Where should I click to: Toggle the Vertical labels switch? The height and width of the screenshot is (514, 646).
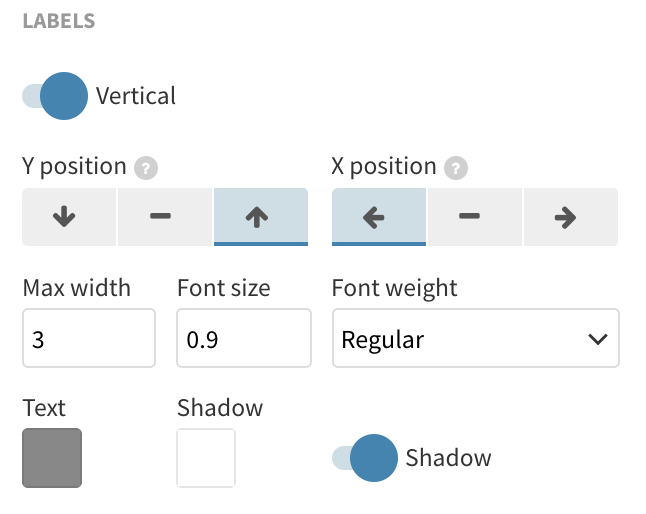pos(55,96)
